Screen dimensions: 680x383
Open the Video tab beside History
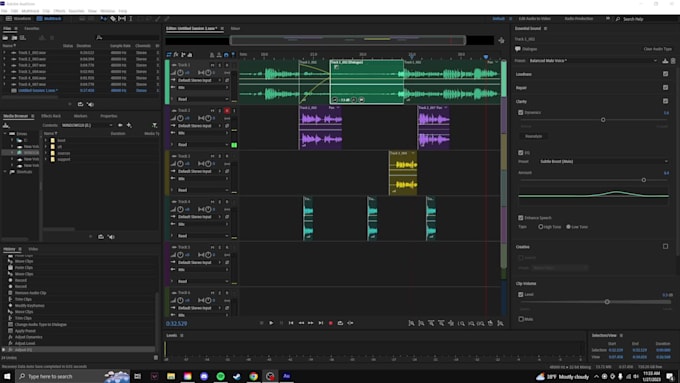[x=33, y=249]
